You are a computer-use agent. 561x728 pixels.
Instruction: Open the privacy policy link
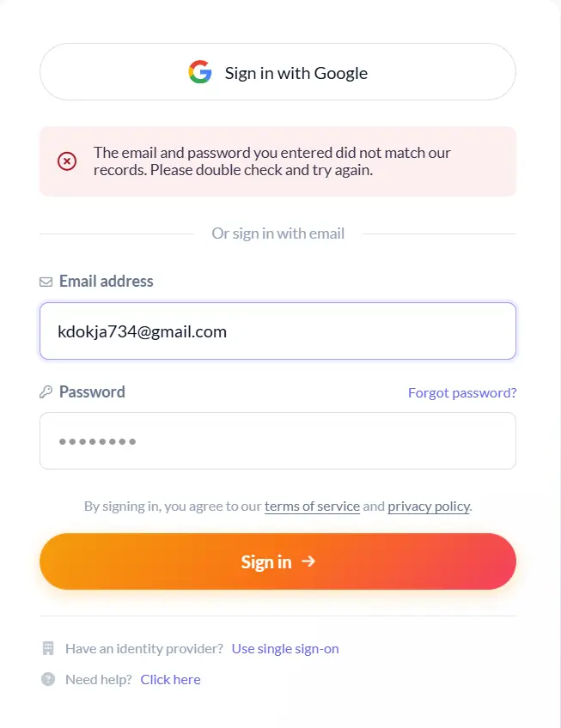(429, 506)
